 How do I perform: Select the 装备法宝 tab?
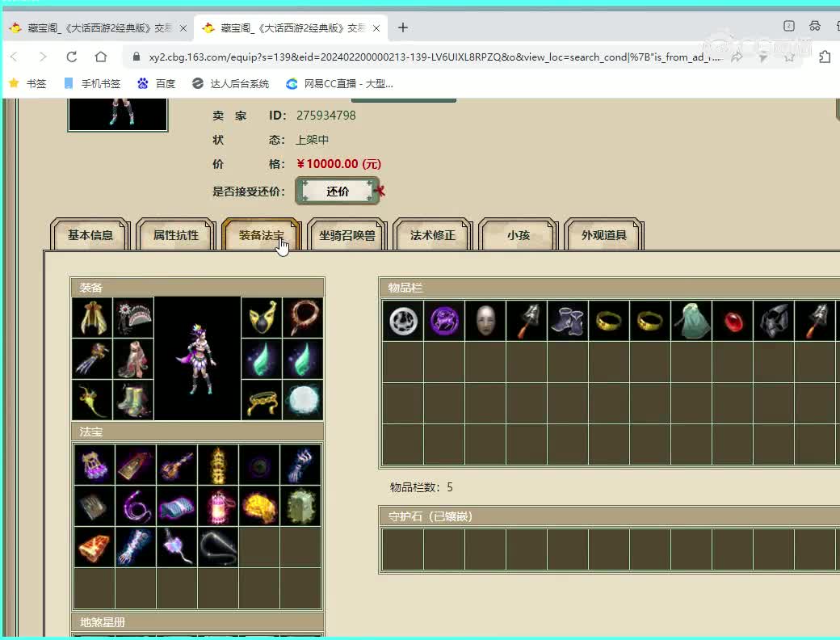(261, 235)
